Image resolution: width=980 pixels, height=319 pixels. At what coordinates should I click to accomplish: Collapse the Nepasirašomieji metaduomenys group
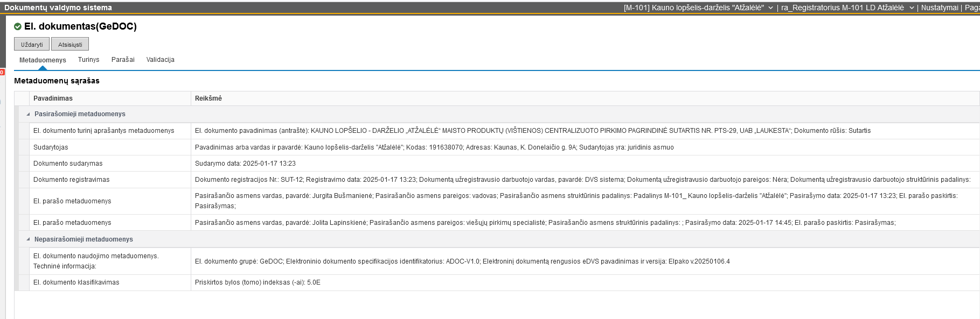click(x=29, y=239)
